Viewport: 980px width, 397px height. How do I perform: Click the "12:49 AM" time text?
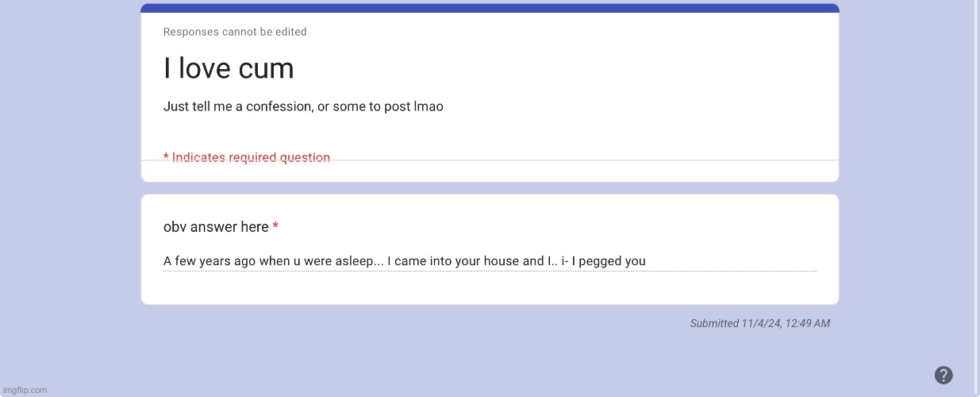click(808, 323)
